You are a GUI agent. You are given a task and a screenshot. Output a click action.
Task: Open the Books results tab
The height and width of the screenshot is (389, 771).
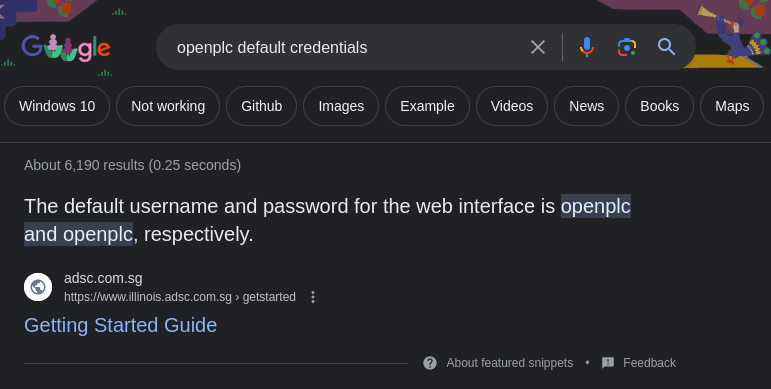point(659,106)
